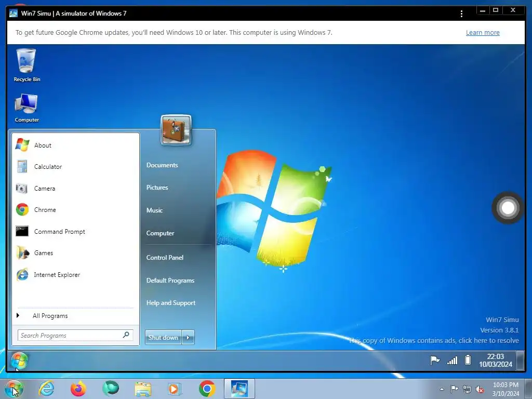Launch Calculator from the start menu
Screen dimensions: 532x399
tap(75, 167)
